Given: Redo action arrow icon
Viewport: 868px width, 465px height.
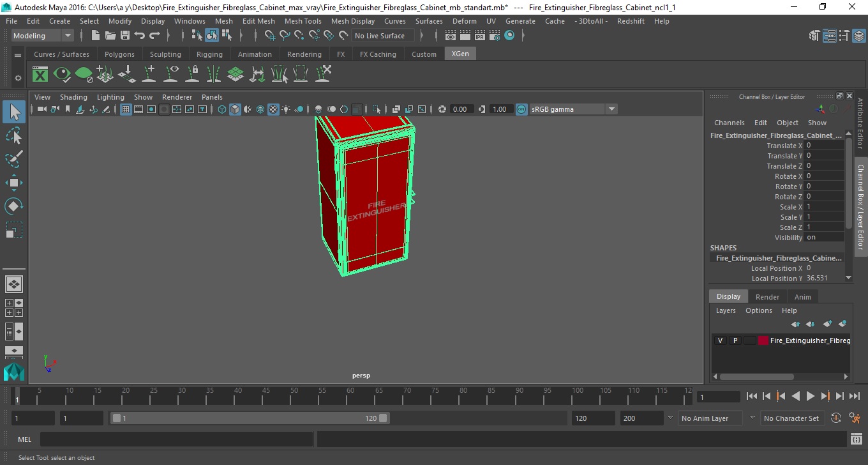Looking at the screenshot, I should pos(154,36).
